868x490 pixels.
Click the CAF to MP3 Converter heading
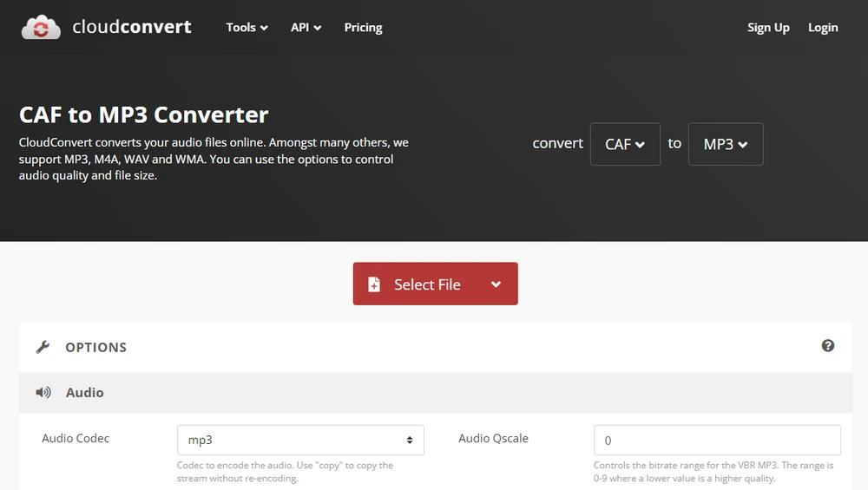tap(144, 114)
